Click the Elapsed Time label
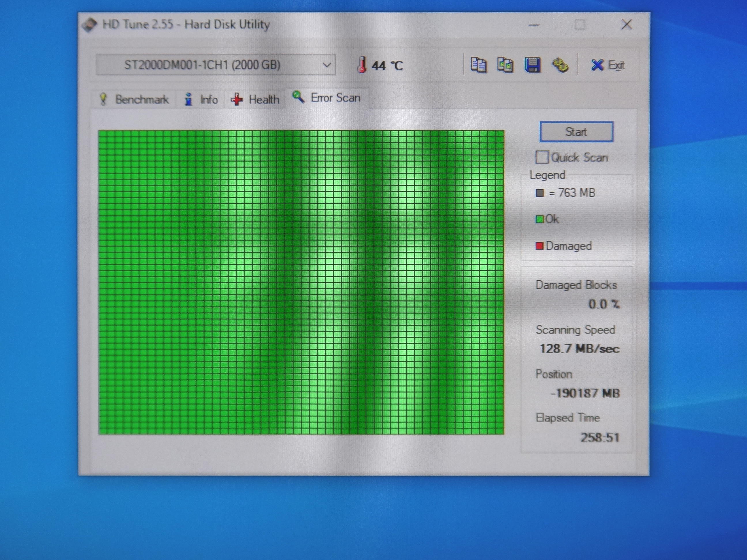Viewport: 747px width, 560px height. pos(568,418)
